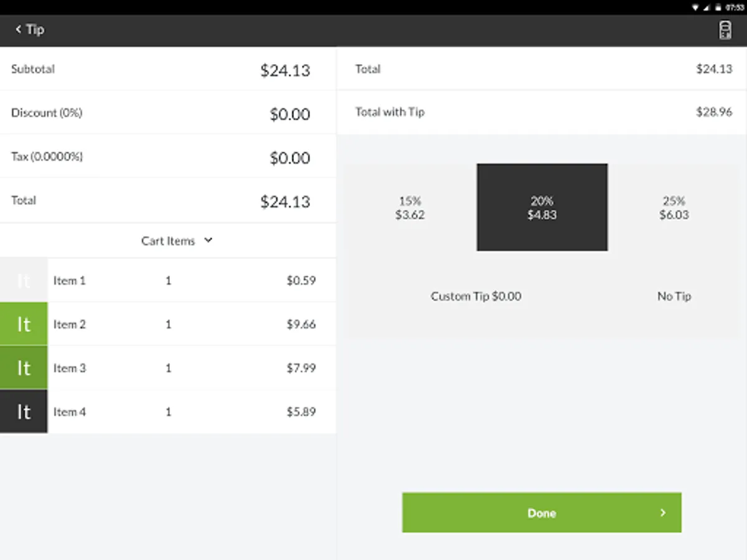Screen dimensions: 747x560
Task: Open the card reader icon in header
Action: (x=725, y=30)
